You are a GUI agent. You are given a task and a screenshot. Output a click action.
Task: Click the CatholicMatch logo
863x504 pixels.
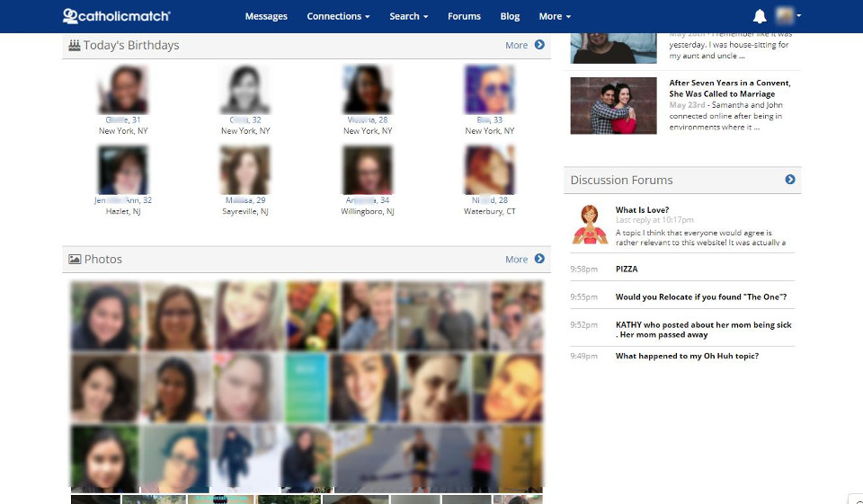point(116,16)
